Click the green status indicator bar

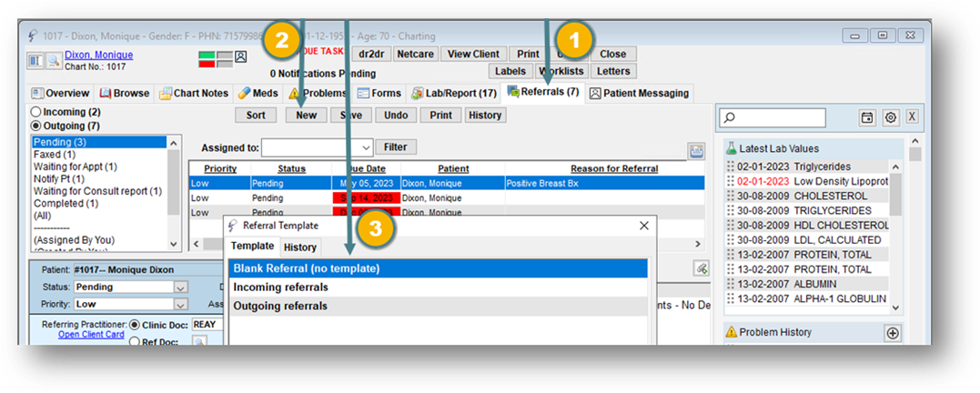pos(207,55)
